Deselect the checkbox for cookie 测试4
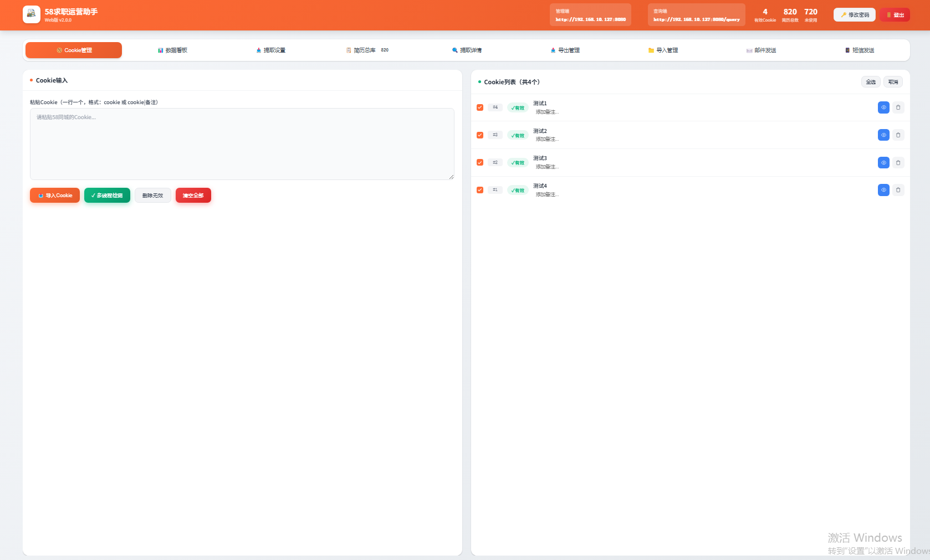 point(480,190)
